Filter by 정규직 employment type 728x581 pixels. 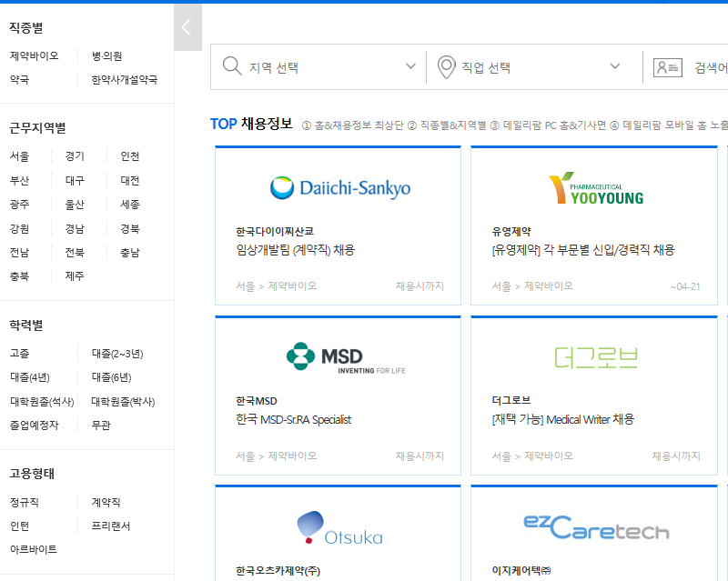tap(25, 503)
